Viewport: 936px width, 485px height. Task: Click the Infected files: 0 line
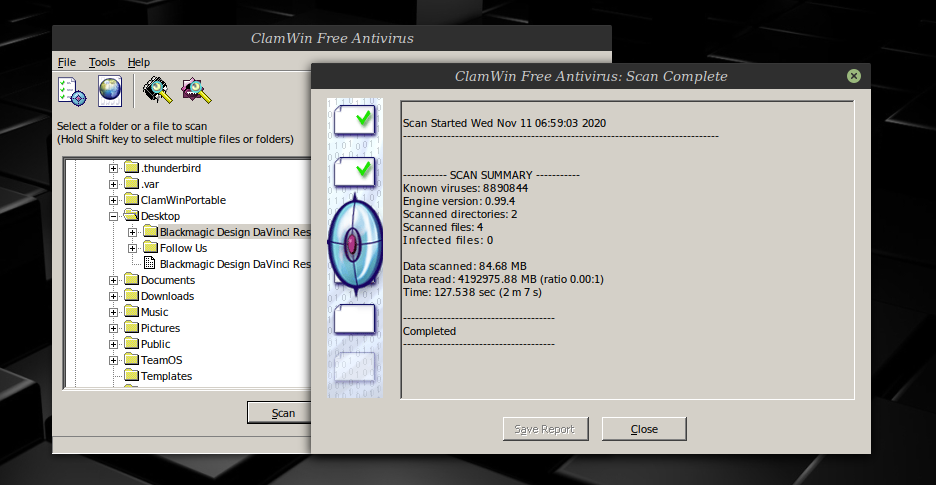click(x=448, y=241)
